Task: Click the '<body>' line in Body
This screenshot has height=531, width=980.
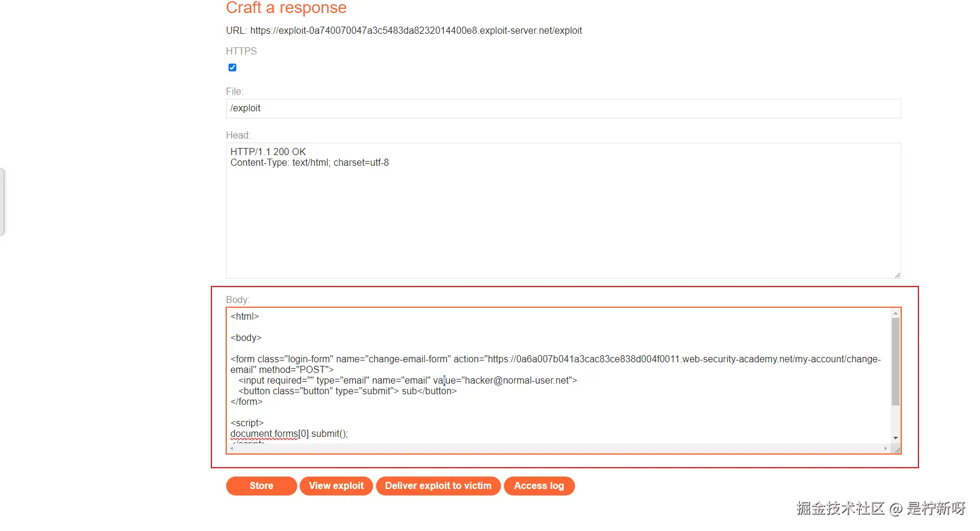Action: (246, 338)
